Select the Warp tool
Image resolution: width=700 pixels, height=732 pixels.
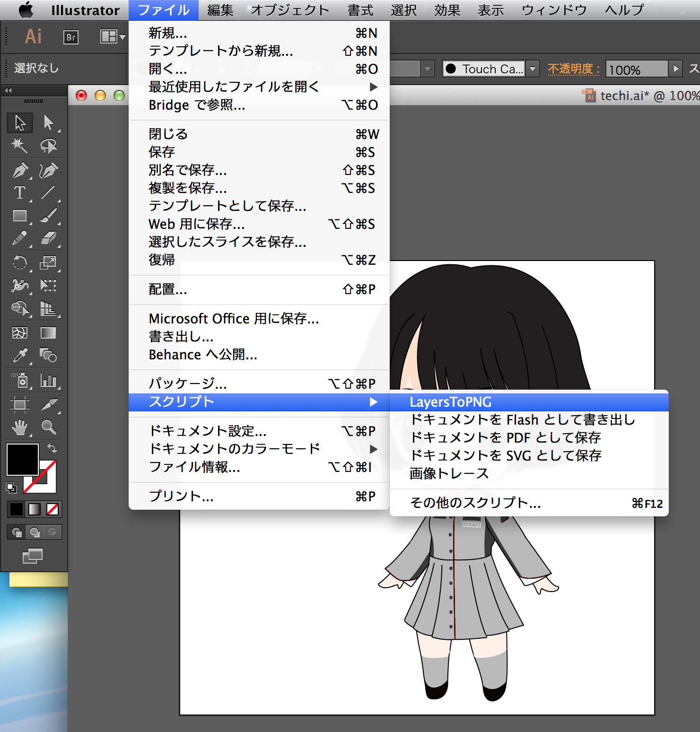(20, 285)
